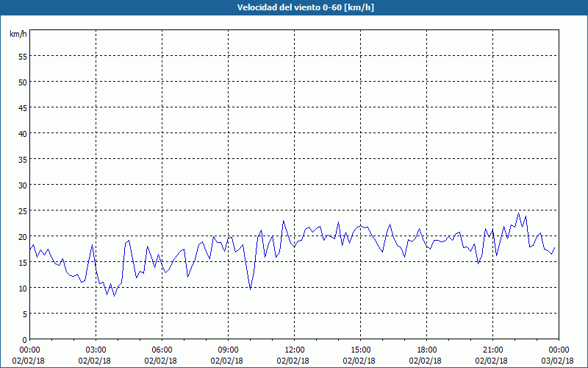Click the y-axis value '20'
Screen dimensions: 588x368
coord(23,236)
